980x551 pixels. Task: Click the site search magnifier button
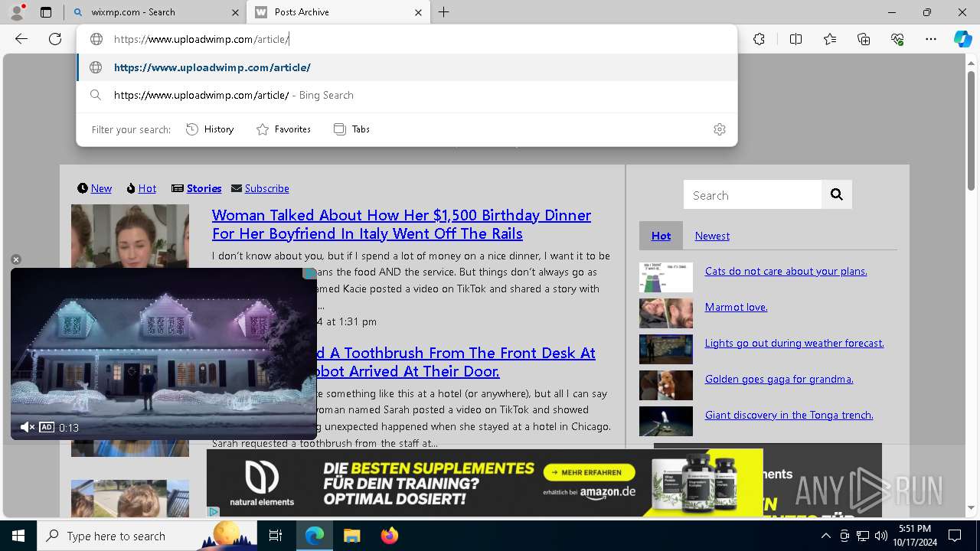(837, 194)
